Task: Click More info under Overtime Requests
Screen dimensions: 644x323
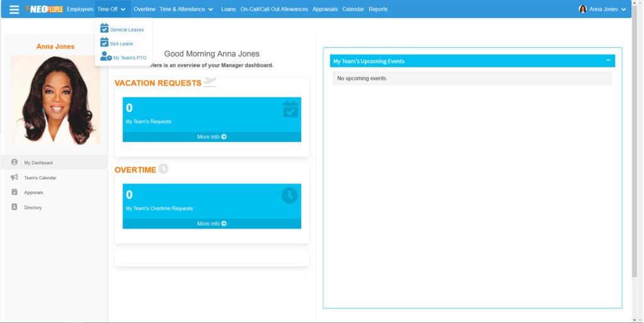Action: (212, 224)
